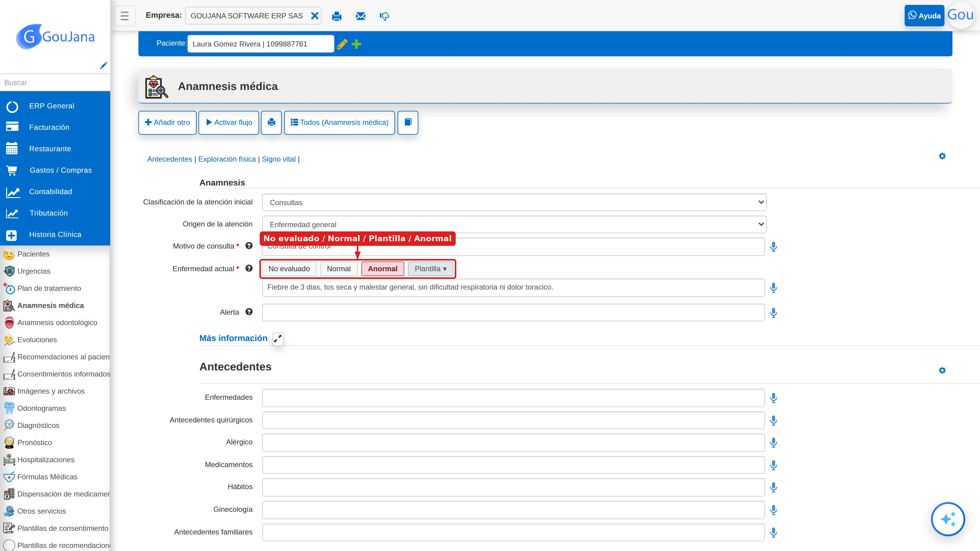
Task: Open WhatsApp Ayuda button
Action: [x=924, y=16]
